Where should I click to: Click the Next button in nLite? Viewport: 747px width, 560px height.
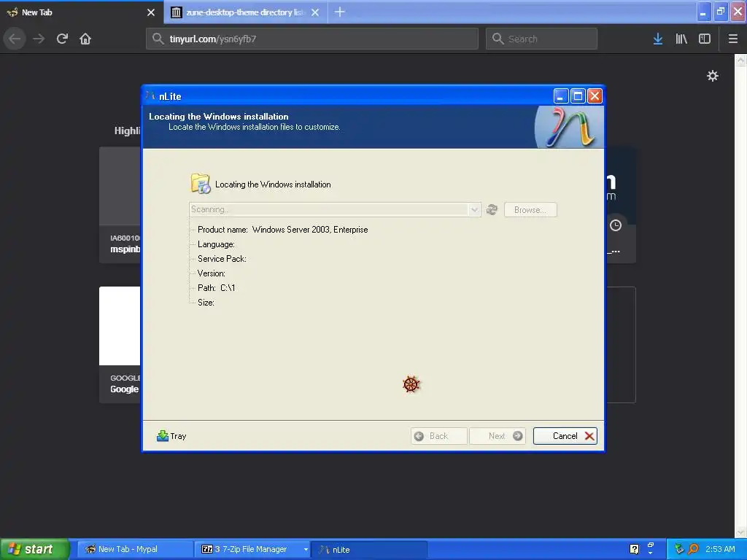[x=498, y=436]
